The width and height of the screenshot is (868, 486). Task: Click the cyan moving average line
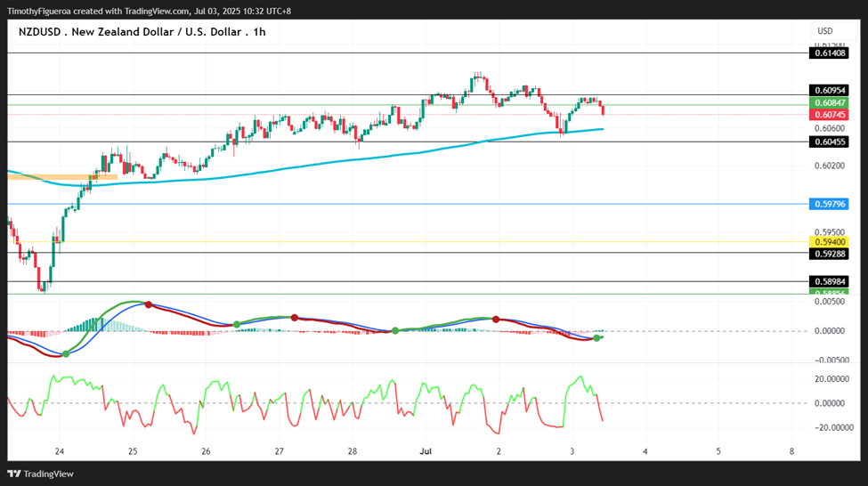(332, 163)
